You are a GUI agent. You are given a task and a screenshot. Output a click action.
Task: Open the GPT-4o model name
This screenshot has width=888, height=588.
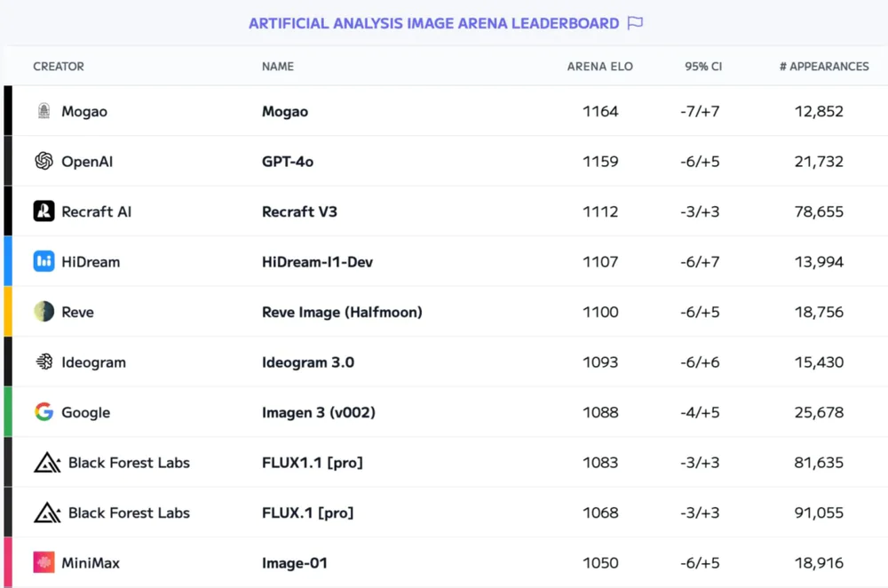[x=288, y=162]
